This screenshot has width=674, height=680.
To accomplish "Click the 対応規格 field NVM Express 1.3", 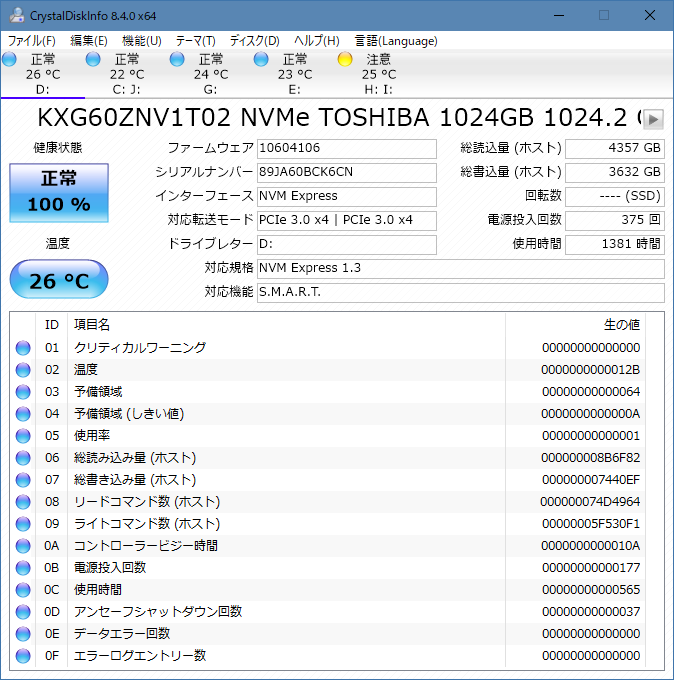I will [x=461, y=268].
